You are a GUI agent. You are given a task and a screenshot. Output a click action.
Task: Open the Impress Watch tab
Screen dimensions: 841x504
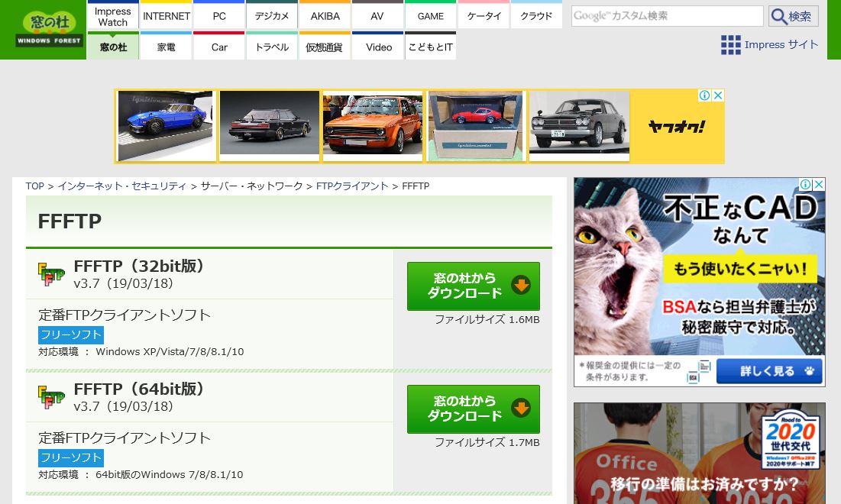pyautogui.click(x=112, y=16)
